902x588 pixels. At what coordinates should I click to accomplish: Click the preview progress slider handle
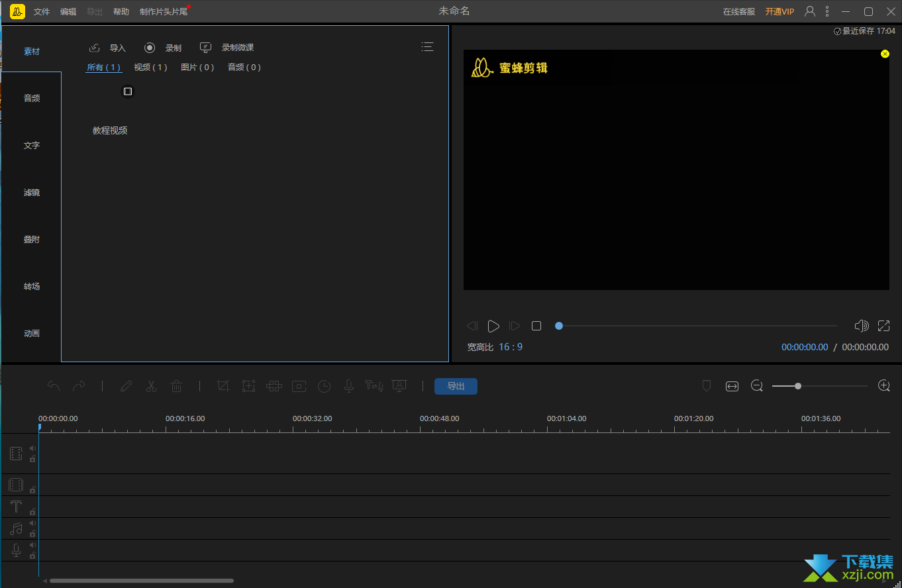click(559, 326)
